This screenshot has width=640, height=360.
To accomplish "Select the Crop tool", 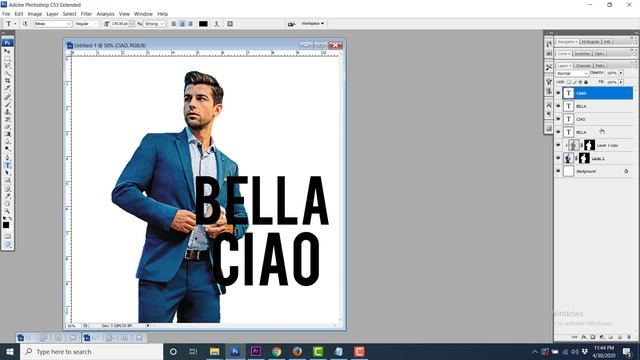I will click(7, 81).
